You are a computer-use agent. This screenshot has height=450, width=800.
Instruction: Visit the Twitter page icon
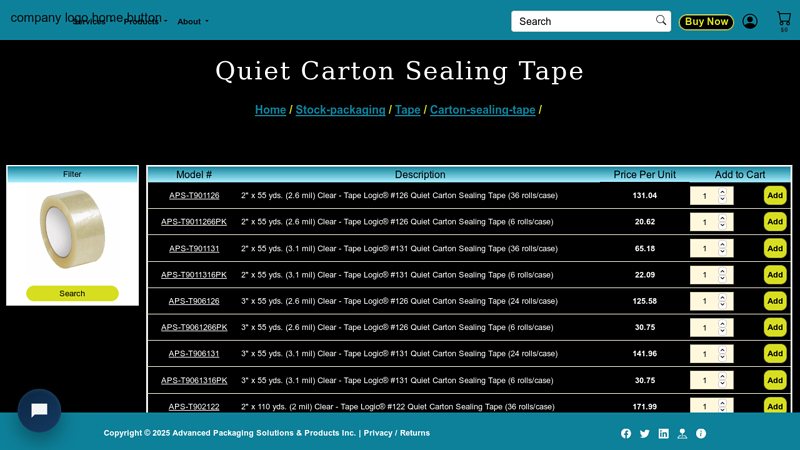(645, 434)
